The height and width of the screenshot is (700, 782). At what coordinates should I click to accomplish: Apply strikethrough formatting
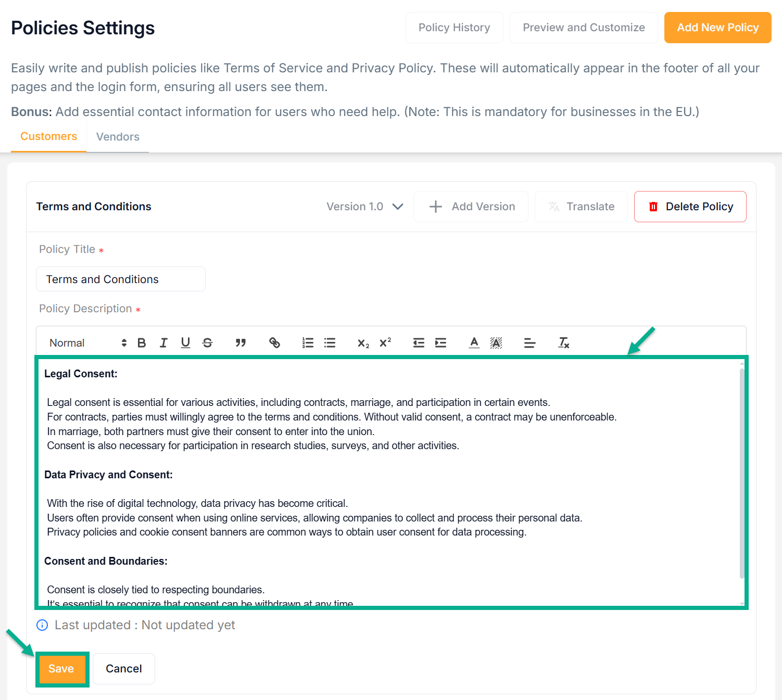(208, 343)
